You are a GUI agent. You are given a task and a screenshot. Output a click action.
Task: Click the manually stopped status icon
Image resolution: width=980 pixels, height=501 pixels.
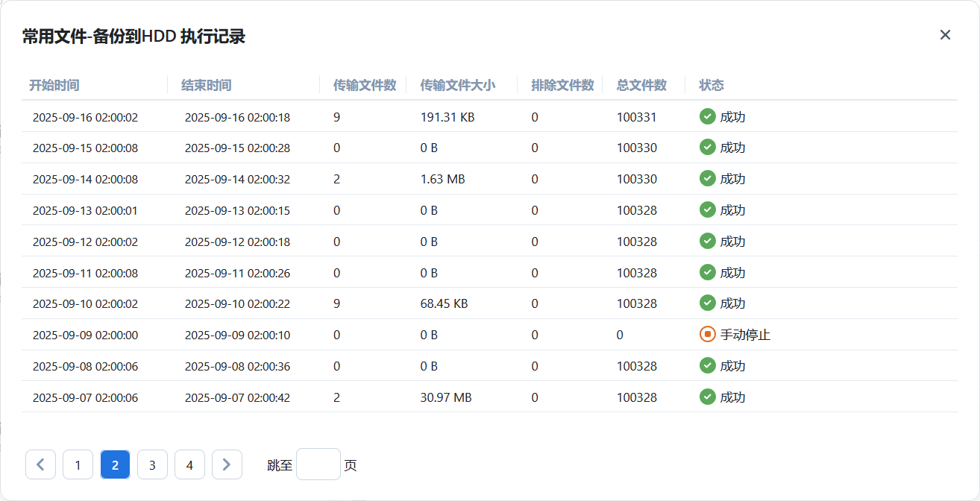[x=707, y=335]
